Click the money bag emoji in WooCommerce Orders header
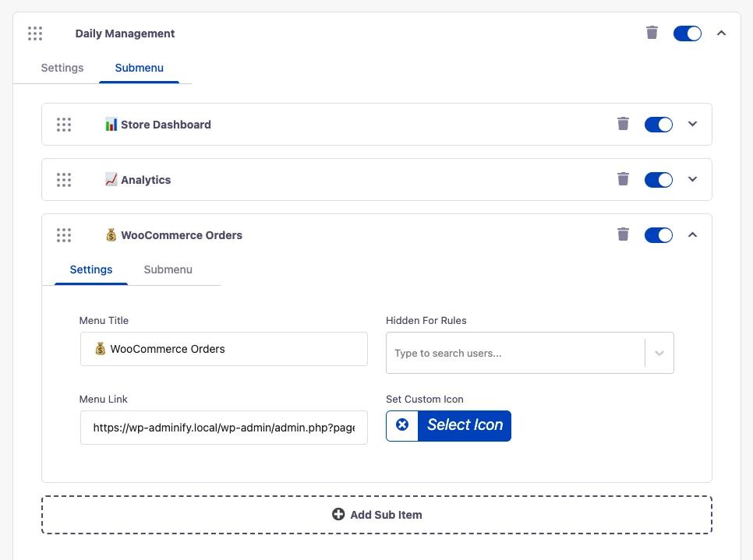This screenshot has height=560, width=753. (x=111, y=234)
